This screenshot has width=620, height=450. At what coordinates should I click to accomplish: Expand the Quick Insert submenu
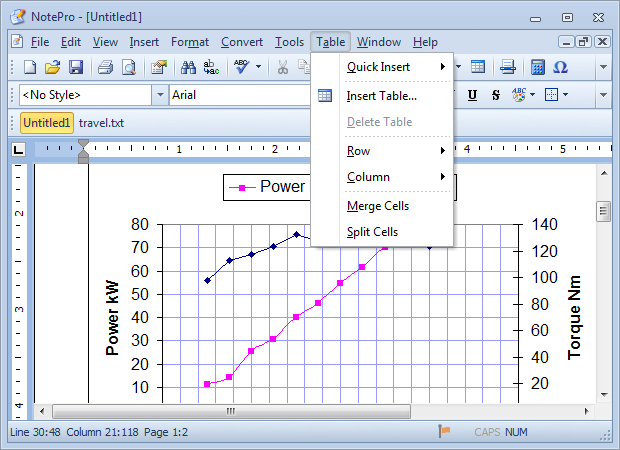pos(395,67)
